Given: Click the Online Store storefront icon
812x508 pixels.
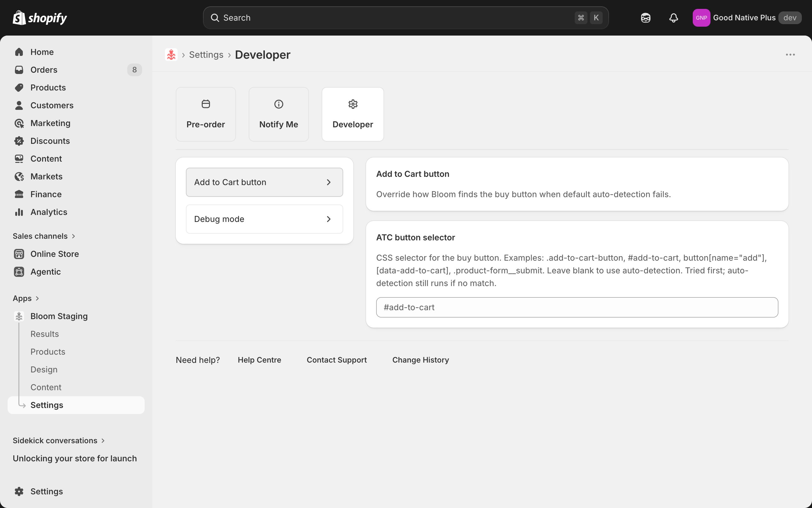Looking at the screenshot, I should (x=19, y=254).
